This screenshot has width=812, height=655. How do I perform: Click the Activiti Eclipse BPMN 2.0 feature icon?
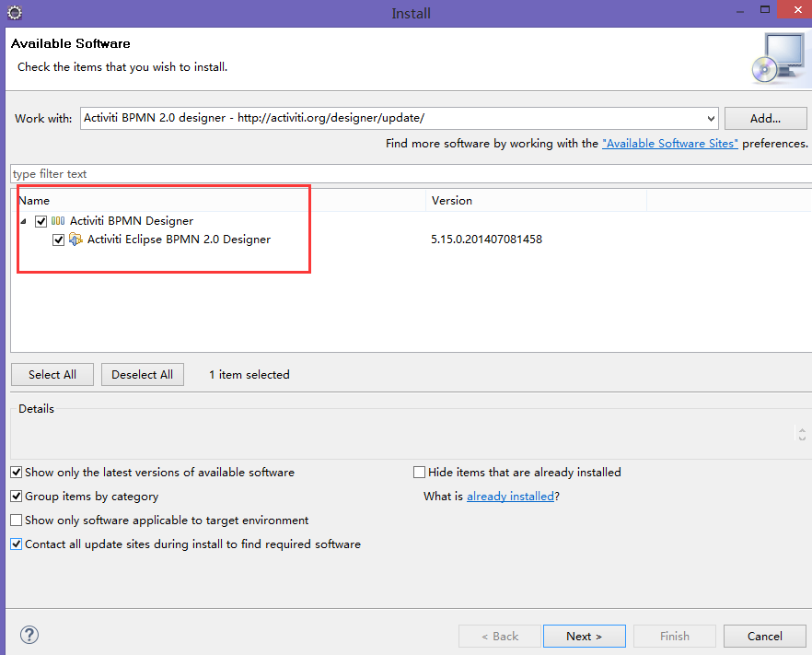[x=76, y=240]
